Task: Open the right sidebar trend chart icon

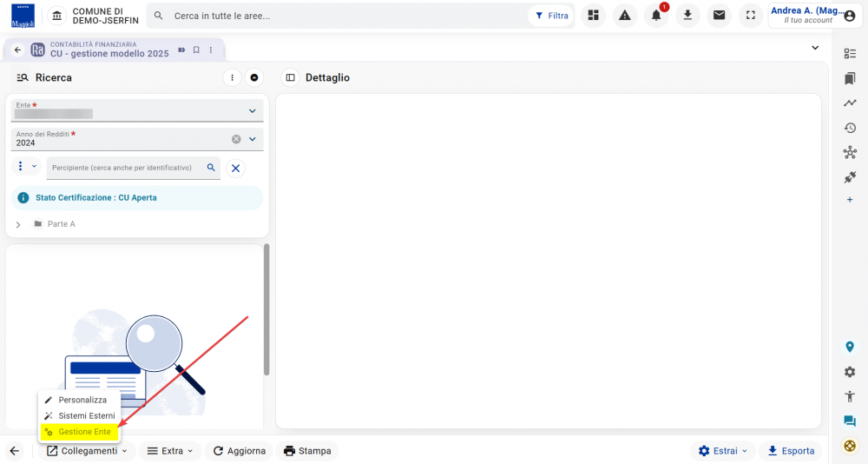Action: coord(850,103)
